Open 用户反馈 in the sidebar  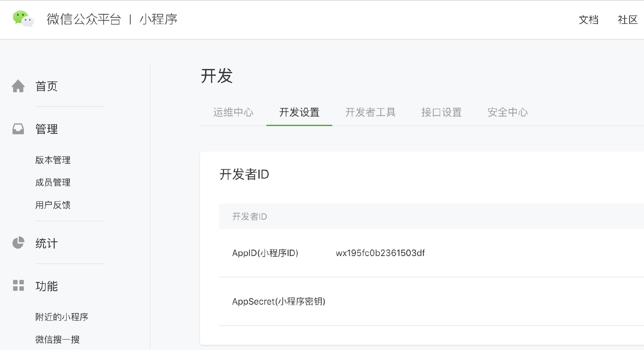click(x=53, y=205)
